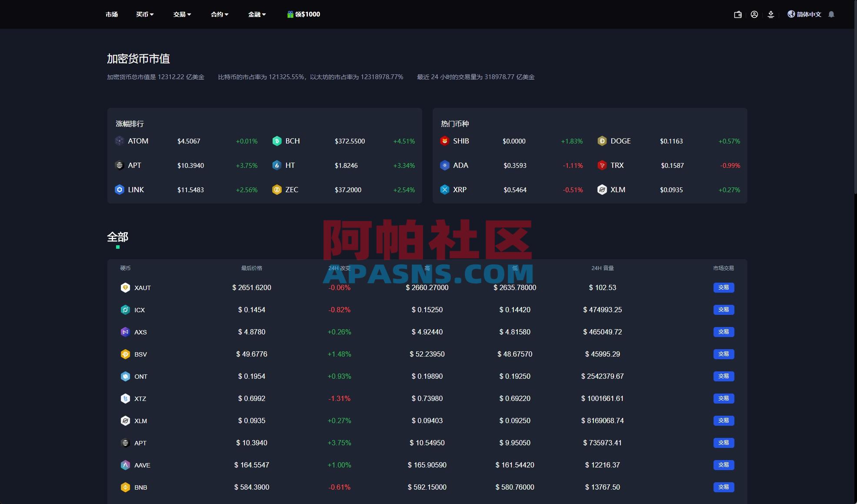This screenshot has height=504, width=857.
Task: Click the 交易 button on the XAUT row
Action: coord(723,287)
